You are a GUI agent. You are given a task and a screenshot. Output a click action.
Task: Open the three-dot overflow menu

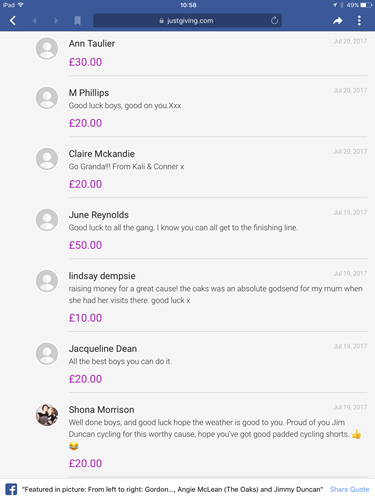pyautogui.click(x=359, y=21)
